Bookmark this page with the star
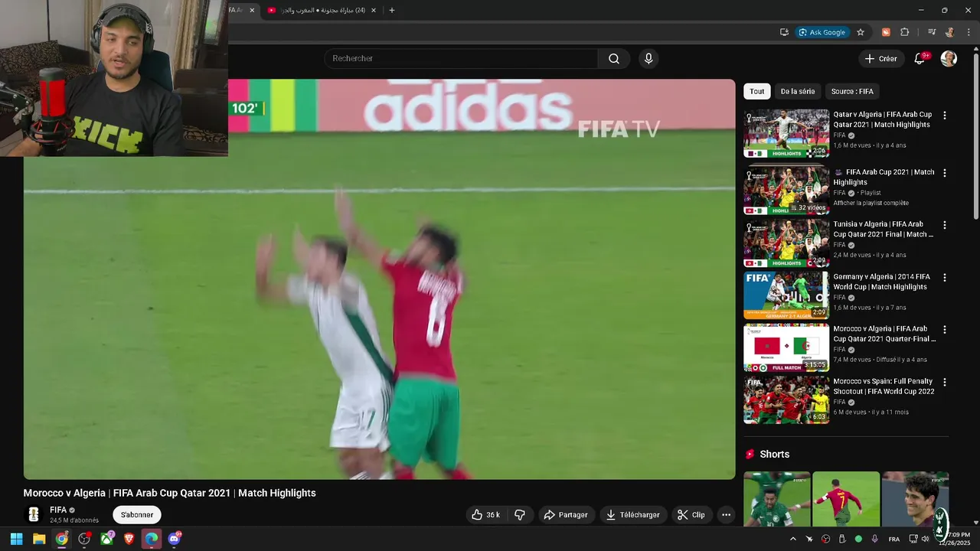Viewport: 980px width, 551px height. coord(861,32)
